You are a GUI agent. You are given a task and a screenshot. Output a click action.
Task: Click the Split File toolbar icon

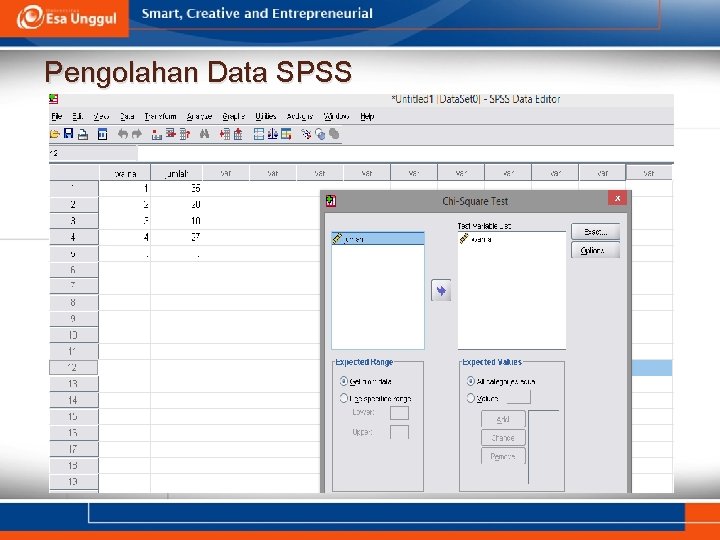coord(259,134)
